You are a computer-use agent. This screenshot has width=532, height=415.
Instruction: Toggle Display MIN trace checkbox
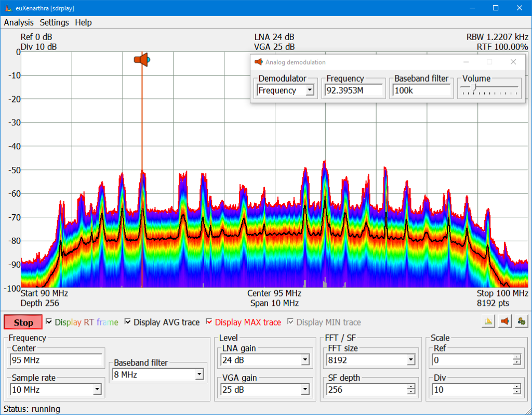pos(290,321)
